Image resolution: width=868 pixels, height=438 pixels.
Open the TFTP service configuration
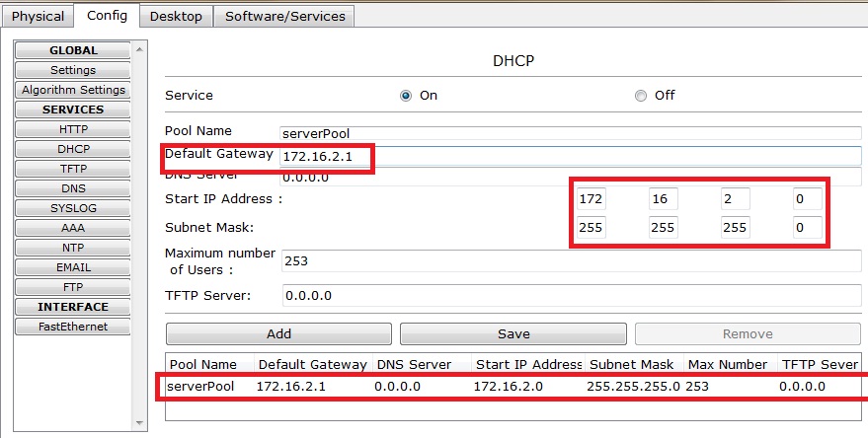[73, 169]
